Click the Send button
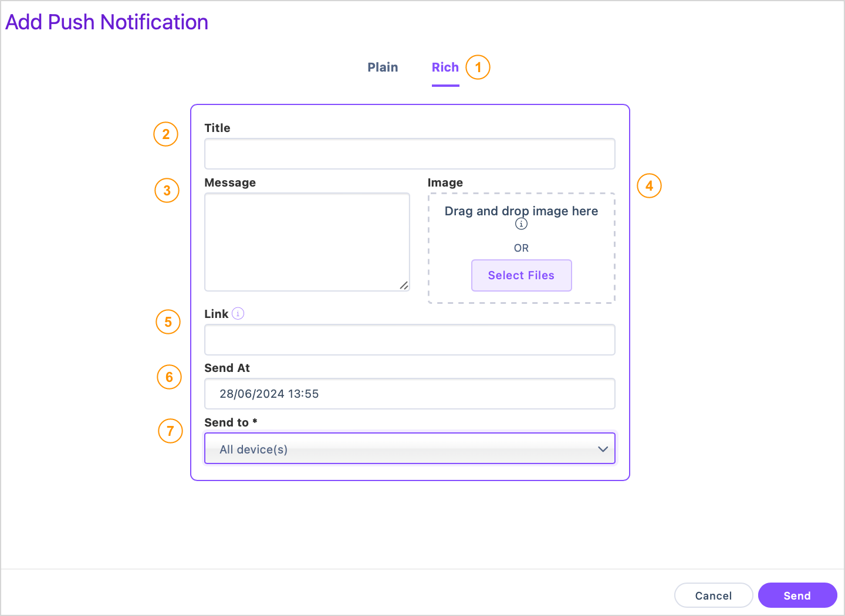The height and width of the screenshot is (616, 845). pos(797,595)
